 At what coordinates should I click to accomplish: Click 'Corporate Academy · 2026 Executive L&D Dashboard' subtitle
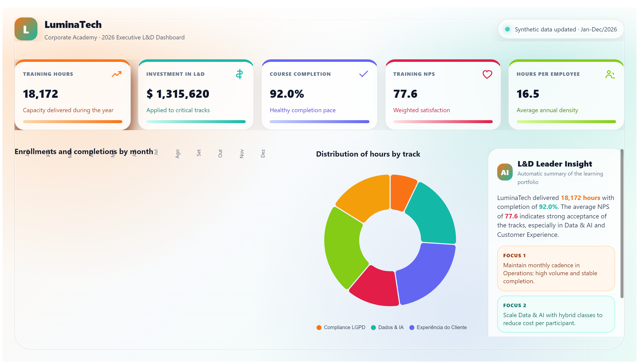(x=114, y=37)
